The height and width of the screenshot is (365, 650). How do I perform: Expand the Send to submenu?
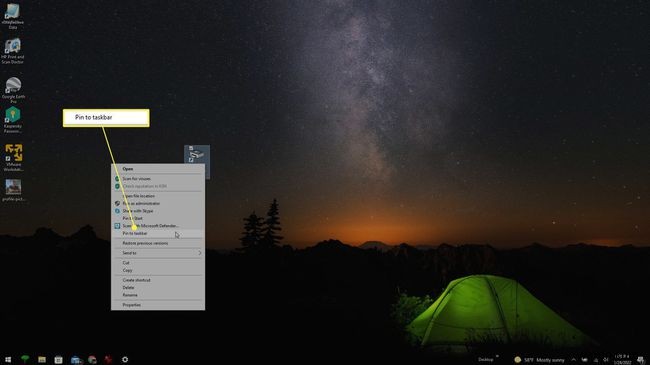click(158, 253)
